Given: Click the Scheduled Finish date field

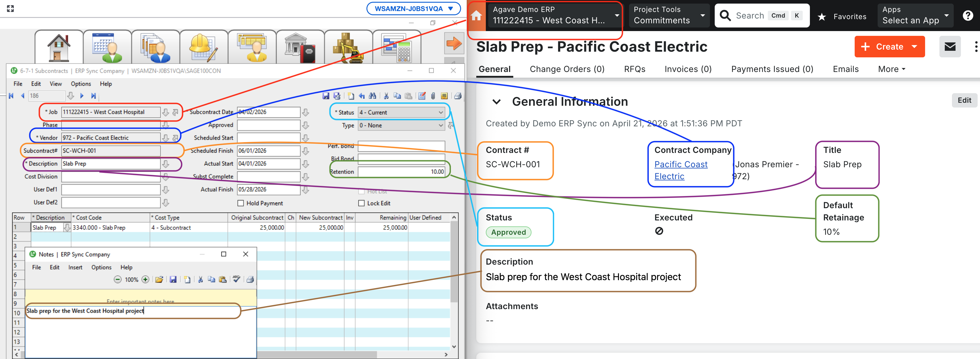Looking at the screenshot, I should (x=269, y=151).
